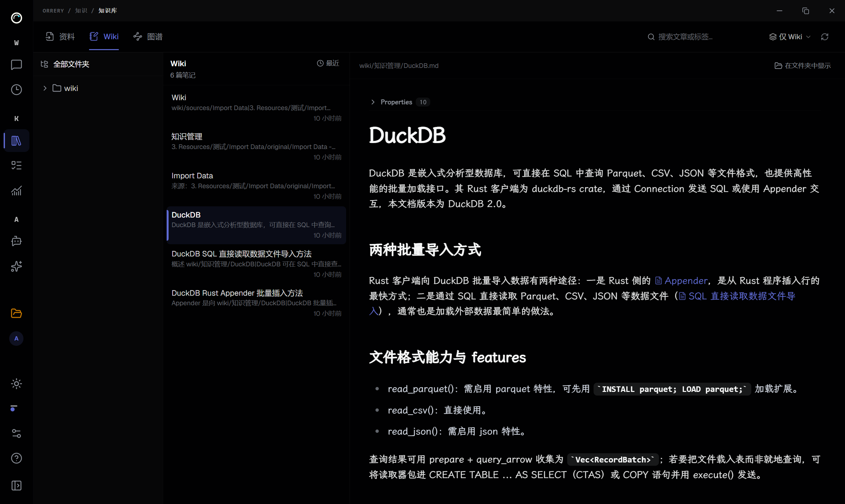Click the progress dot icon below sun
The width and height of the screenshot is (845, 504).
tap(14, 408)
